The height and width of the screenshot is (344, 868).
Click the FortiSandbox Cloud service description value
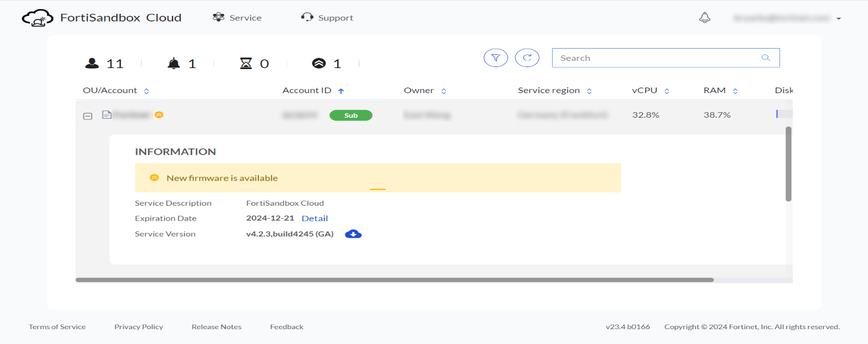pos(285,203)
